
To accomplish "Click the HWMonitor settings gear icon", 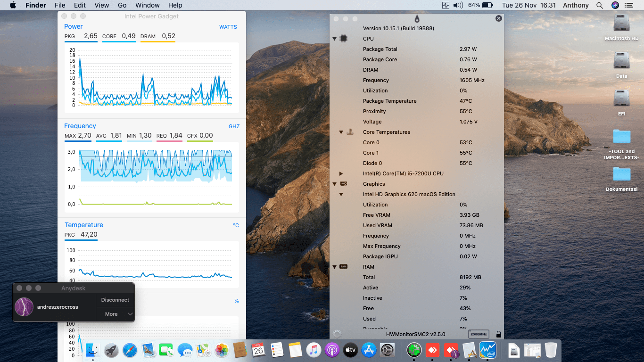I will coord(337,334).
